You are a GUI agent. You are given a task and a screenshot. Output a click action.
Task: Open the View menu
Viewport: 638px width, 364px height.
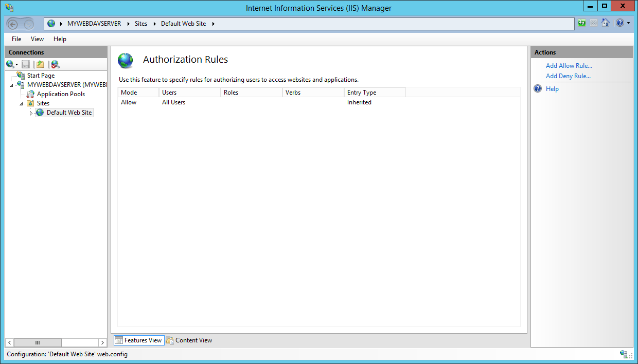tap(37, 39)
